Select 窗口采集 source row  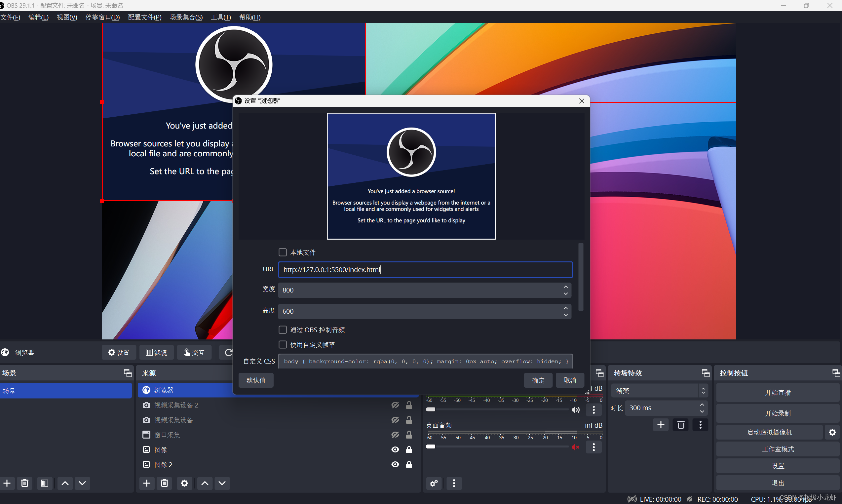[278, 435]
